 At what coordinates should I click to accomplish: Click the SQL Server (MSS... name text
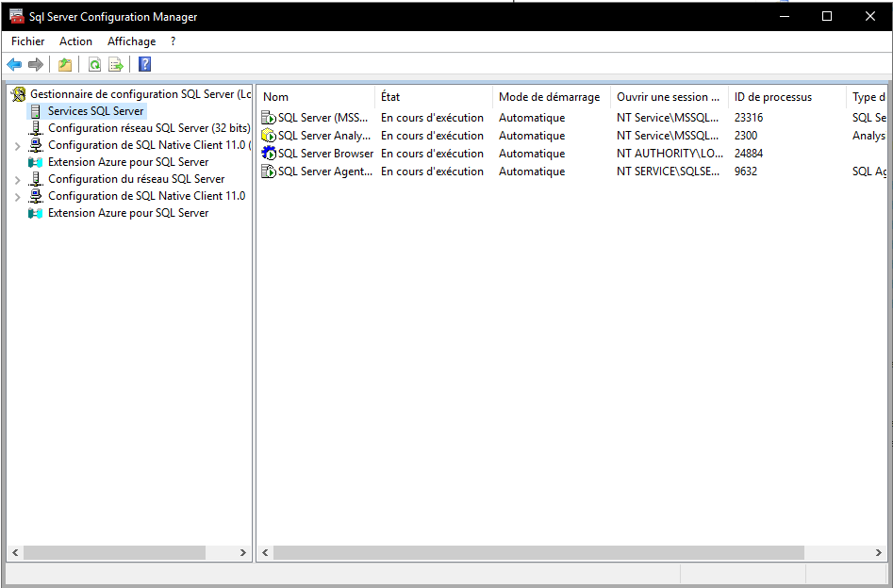coord(323,118)
